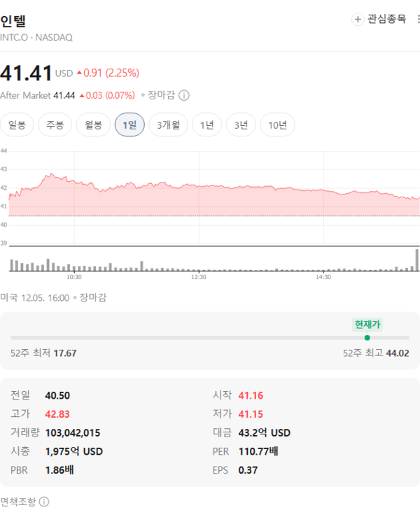Viewport: 420px width, 517px height.
Task: Click the price change 0.91 (2.25%)
Action: 108,73
